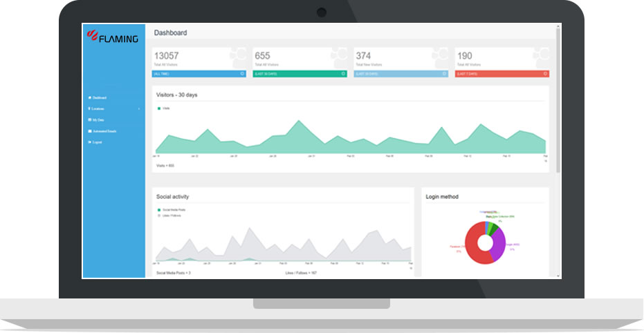
Task: Click the page vertical scrollbar thumb
Action: point(558,100)
